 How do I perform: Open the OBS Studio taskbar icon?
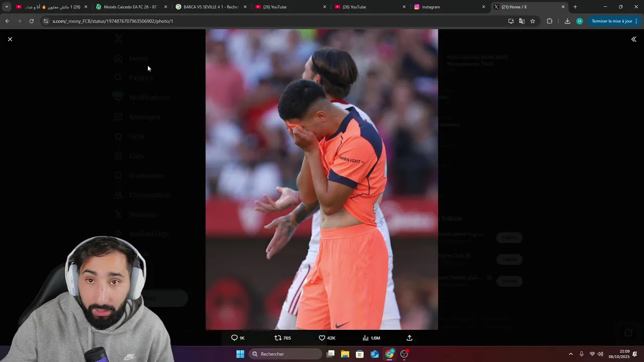404,354
